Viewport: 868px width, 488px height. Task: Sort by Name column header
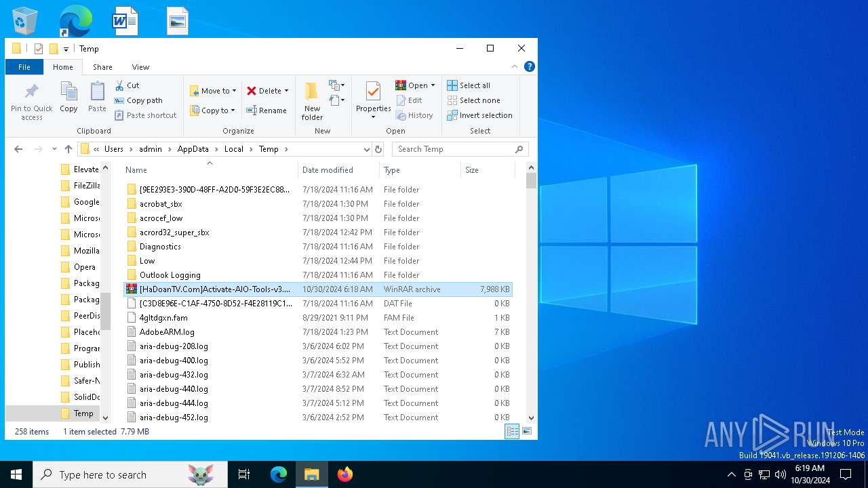pyautogui.click(x=210, y=170)
